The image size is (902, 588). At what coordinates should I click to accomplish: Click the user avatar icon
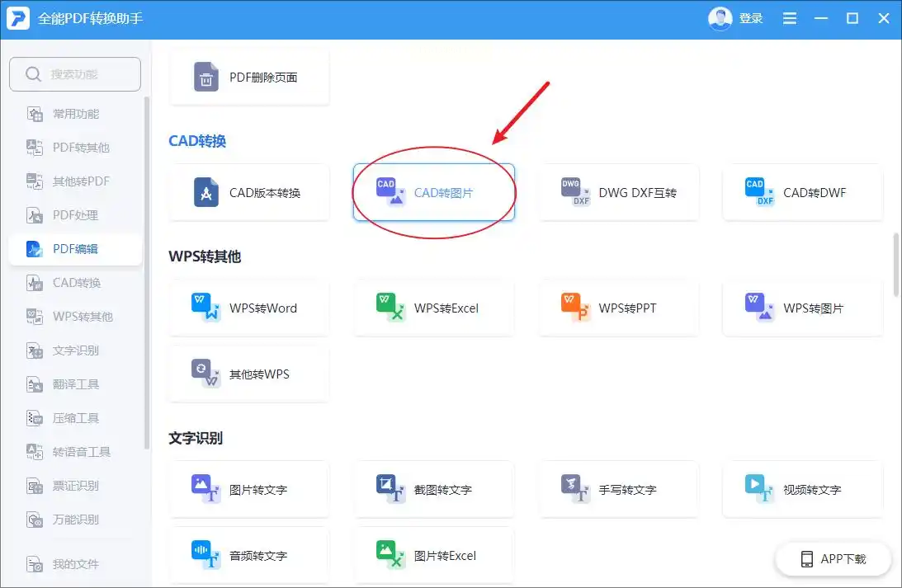720,18
